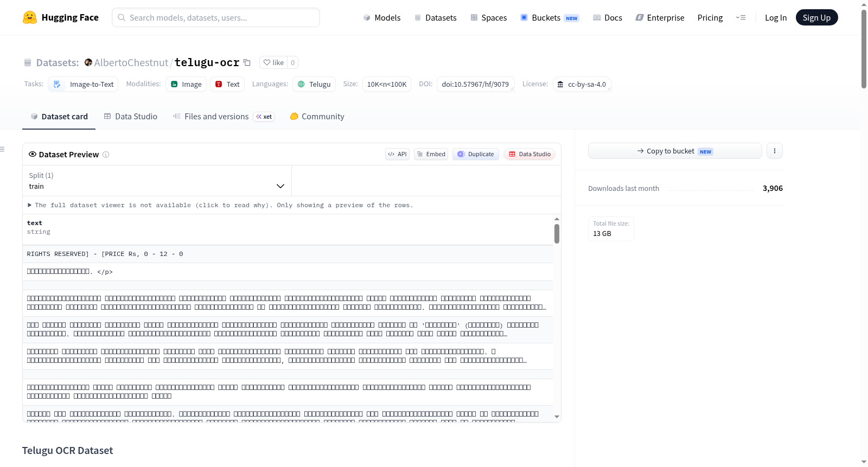Open the cc-by-sa-4.0 license tag
868x467 pixels.
pyautogui.click(x=582, y=84)
